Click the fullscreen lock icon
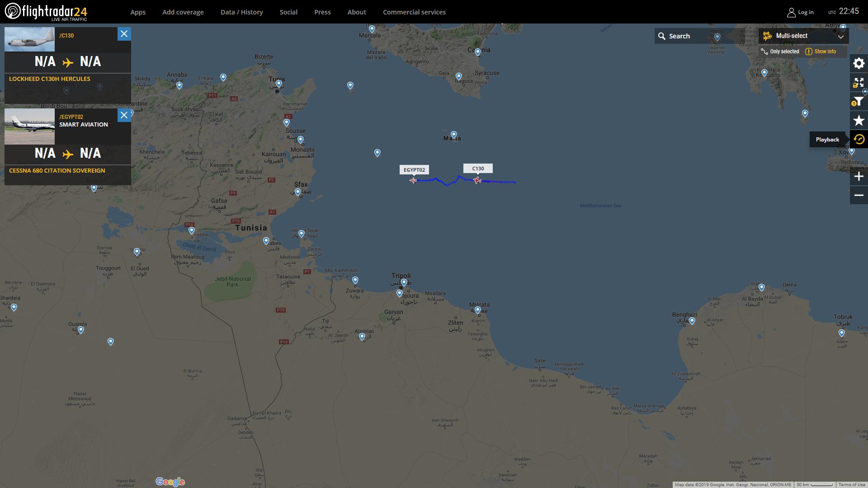 (x=859, y=83)
